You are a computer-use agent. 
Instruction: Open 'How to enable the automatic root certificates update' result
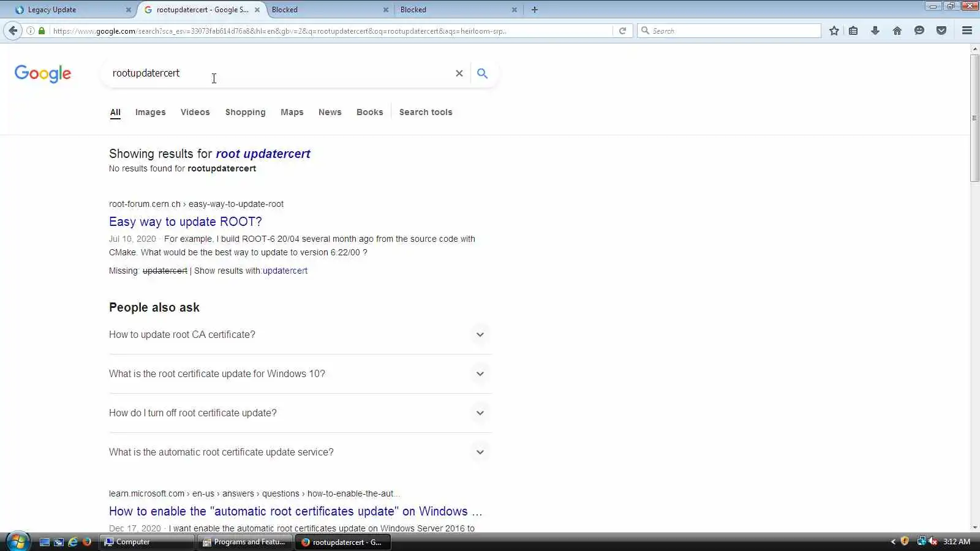point(296,511)
